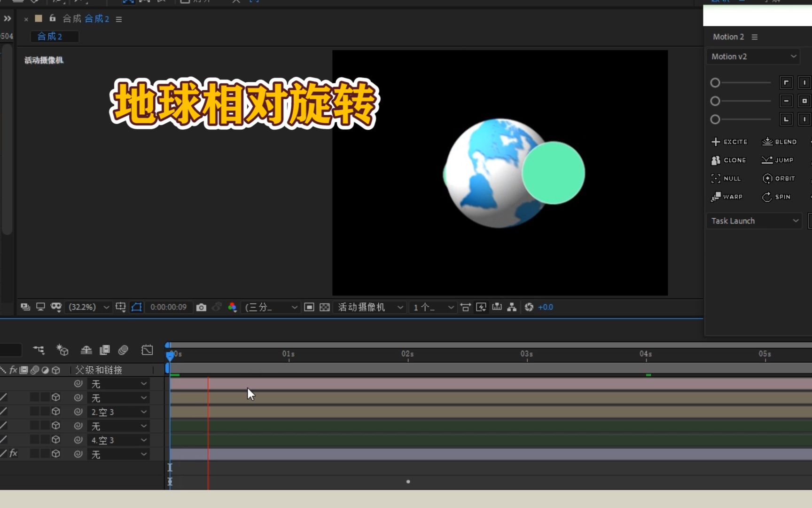This screenshot has width=812, height=508.
Task: Set anchor point to bottom-left corner
Action: (x=786, y=119)
